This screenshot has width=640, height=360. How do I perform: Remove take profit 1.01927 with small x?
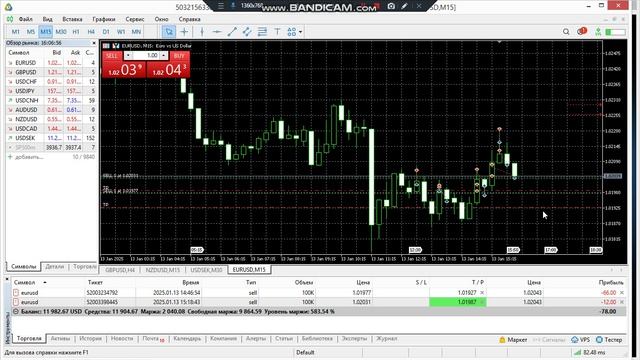click(482, 293)
